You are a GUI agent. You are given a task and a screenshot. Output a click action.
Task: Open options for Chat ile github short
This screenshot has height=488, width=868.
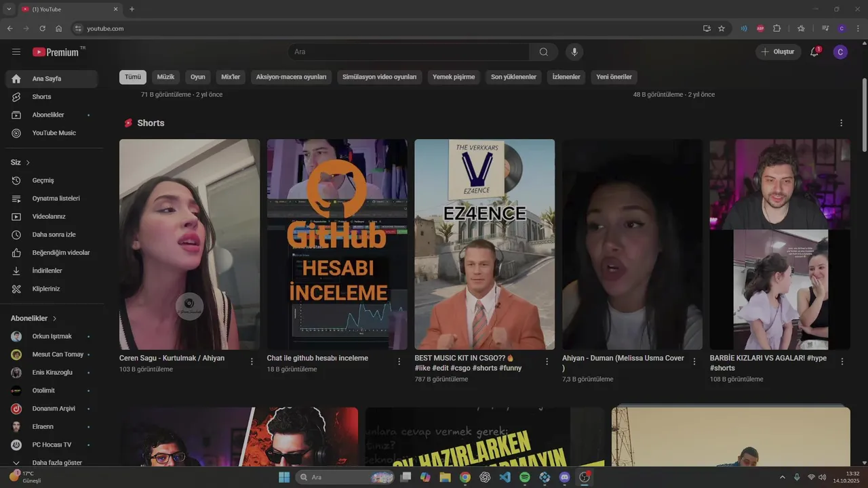coord(399,362)
